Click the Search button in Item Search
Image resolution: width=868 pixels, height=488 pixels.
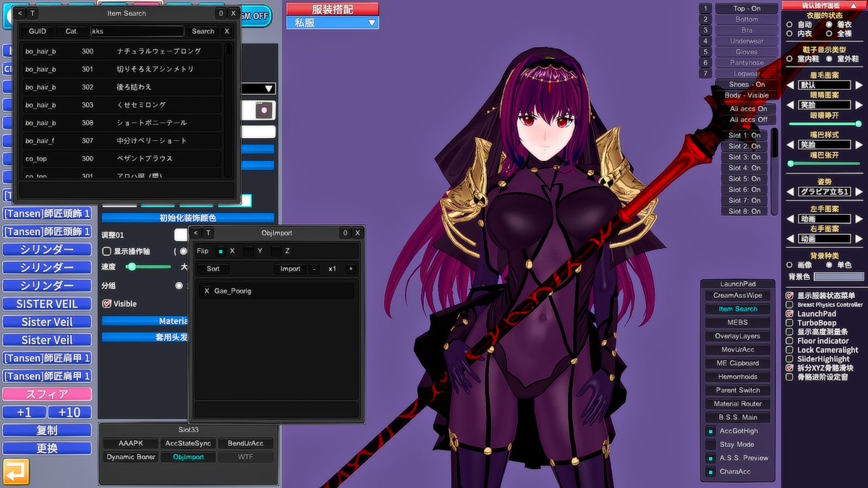[203, 31]
